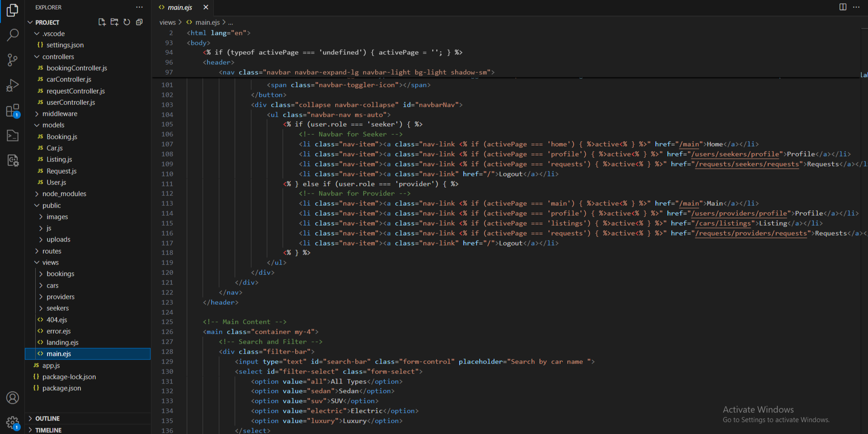Select main.ejs in the file tree
Image resolution: width=868 pixels, height=434 pixels.
88,354
